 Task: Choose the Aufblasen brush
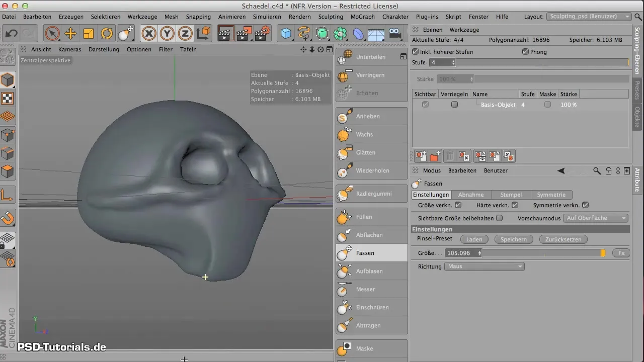[x=372, y=271]
